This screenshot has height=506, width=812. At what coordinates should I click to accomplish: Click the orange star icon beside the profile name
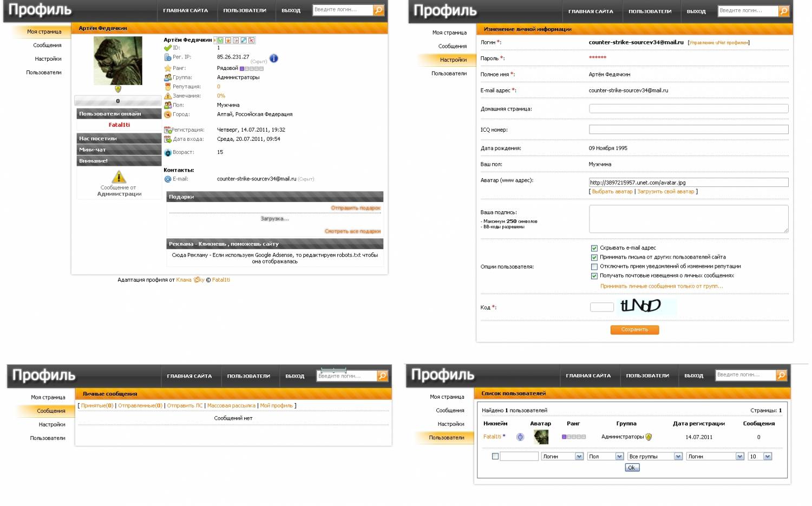click(228, 40)
